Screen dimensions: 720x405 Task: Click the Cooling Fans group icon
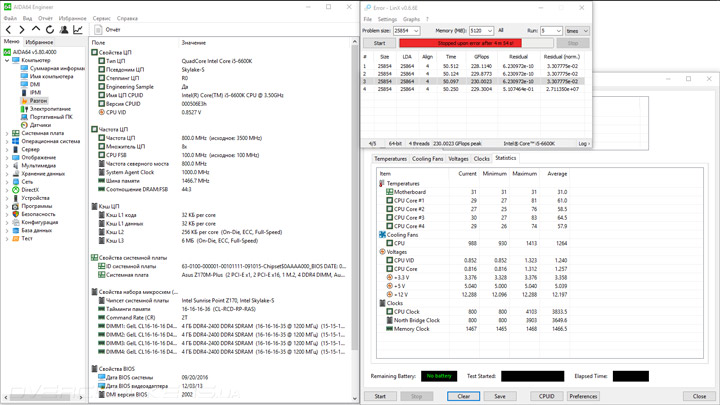click(382, 235)
